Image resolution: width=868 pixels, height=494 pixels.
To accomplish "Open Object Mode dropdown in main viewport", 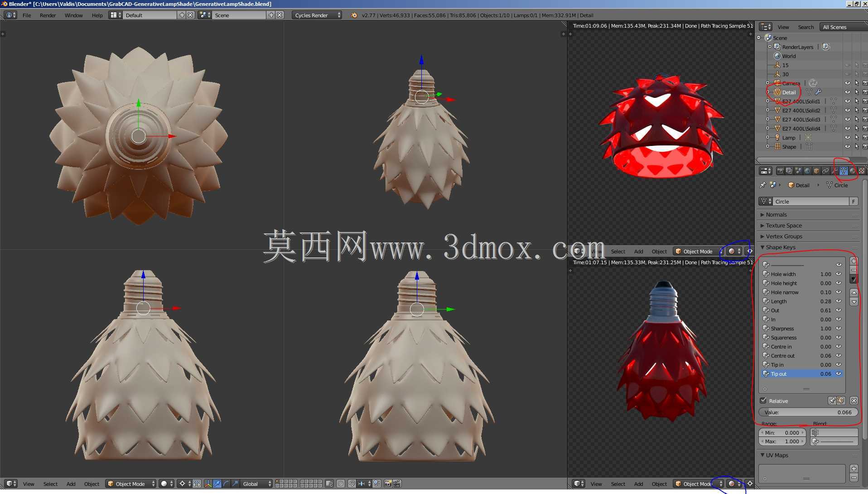I will point(130,484).
